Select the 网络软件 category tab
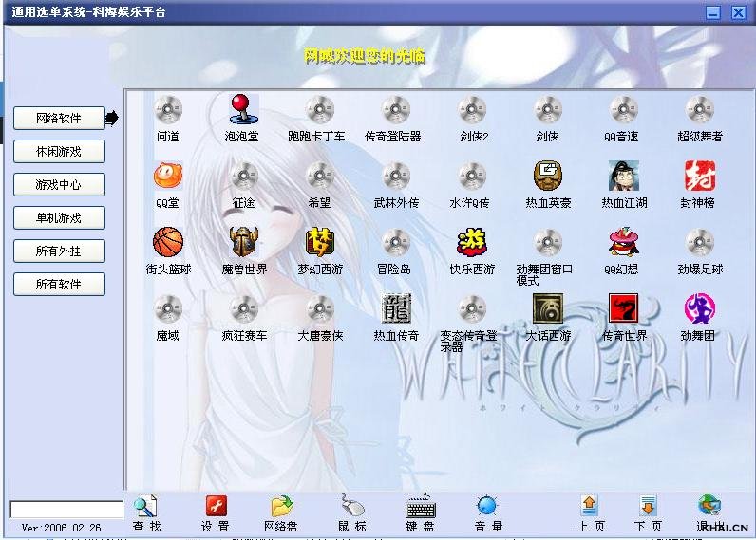The width and height of the screenshot is (756, 540). click(x=59, y=119)
